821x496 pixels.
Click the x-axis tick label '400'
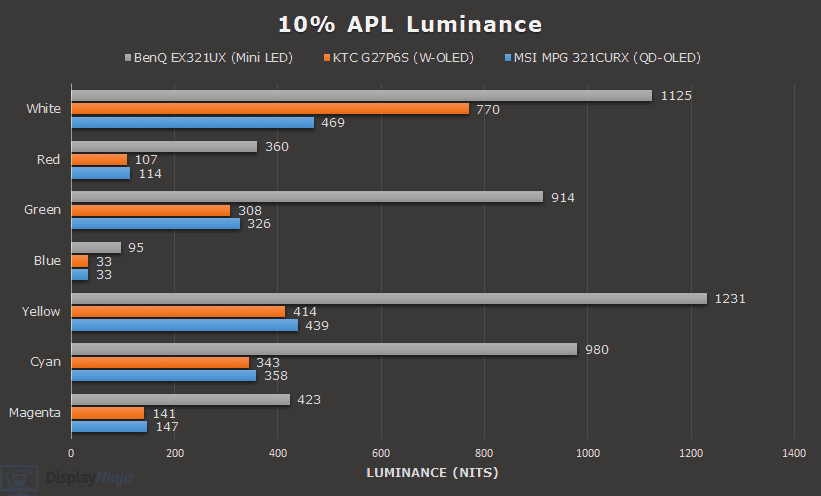click(278, 453)
